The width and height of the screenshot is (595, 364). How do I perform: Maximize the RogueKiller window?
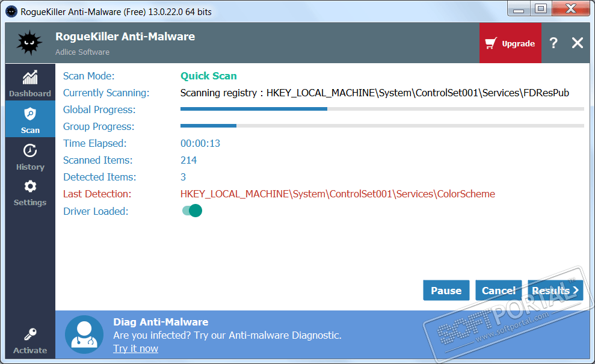pos(540,9)
